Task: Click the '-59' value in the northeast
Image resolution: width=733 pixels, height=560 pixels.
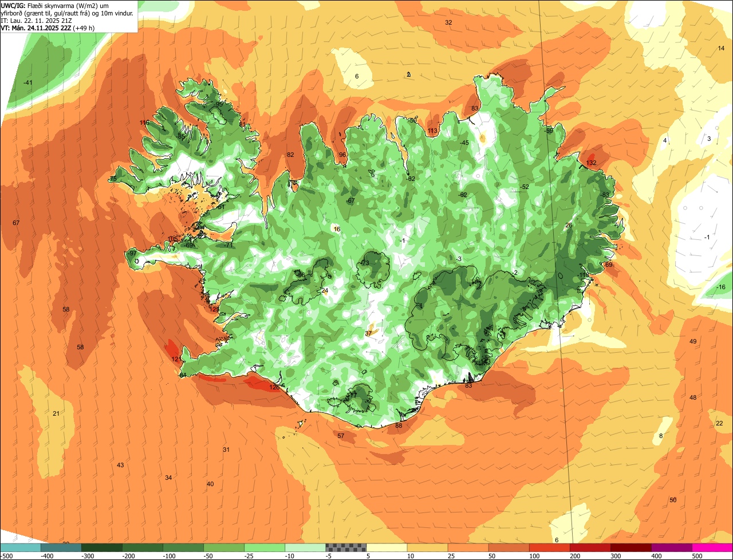Action: (x=549, y=131)
